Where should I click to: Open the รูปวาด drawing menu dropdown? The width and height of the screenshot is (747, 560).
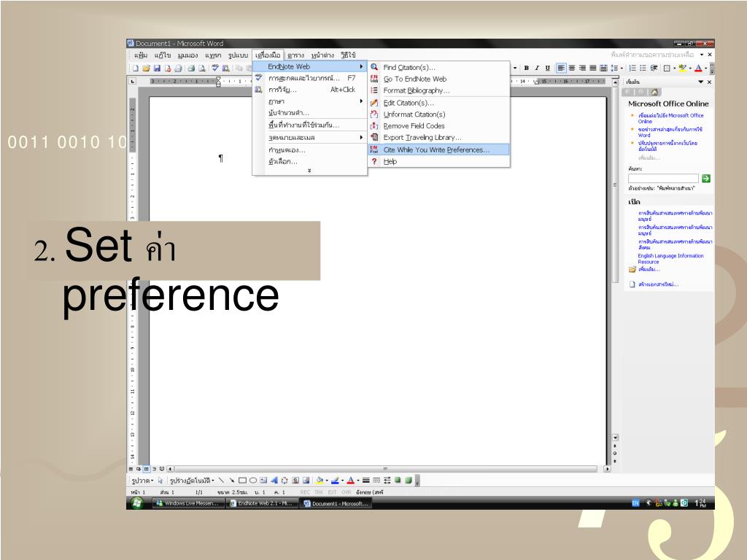[142, 481]
